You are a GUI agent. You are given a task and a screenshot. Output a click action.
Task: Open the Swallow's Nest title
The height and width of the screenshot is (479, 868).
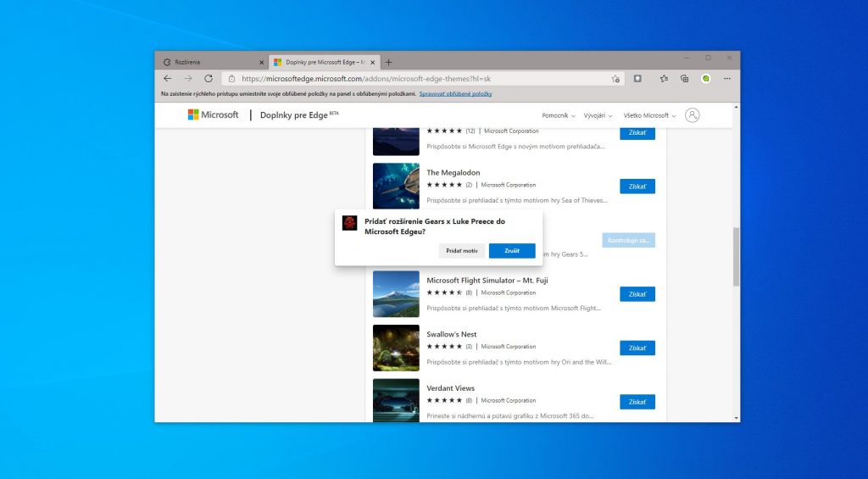(x=451, y=335)
